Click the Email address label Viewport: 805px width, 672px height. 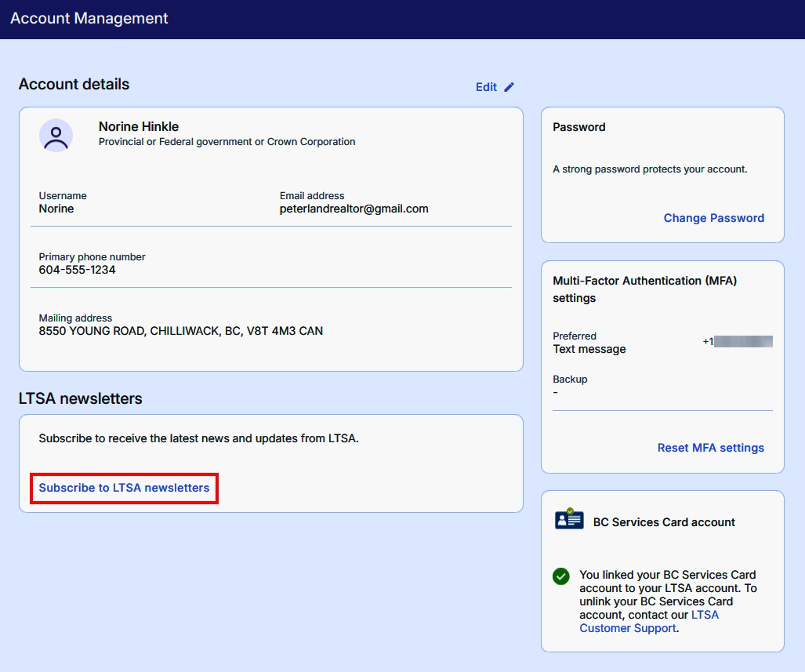click(x=312, y=196)
